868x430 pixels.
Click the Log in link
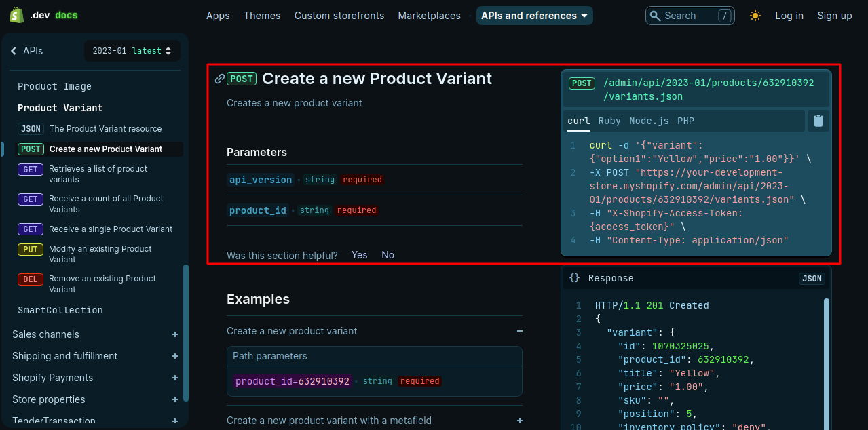tap(789, 16)
